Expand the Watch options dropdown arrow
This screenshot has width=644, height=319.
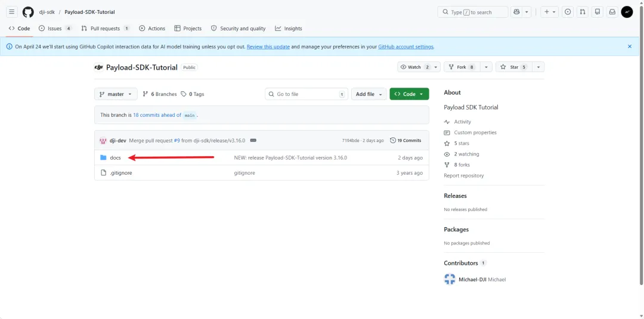pyautogui.click(x=436, y=67)
